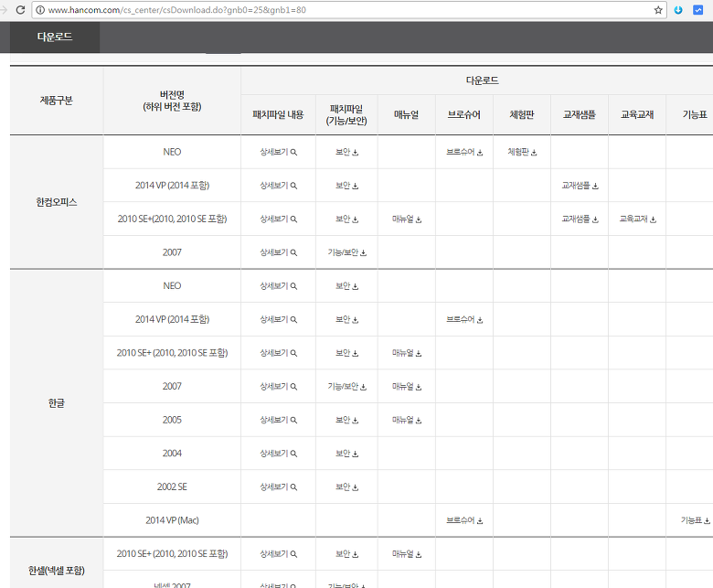The height and width of the screenshot is (588, 713).
Task: View 상세보기 for 한글 NEO
Action: click(x=278, y=286)
